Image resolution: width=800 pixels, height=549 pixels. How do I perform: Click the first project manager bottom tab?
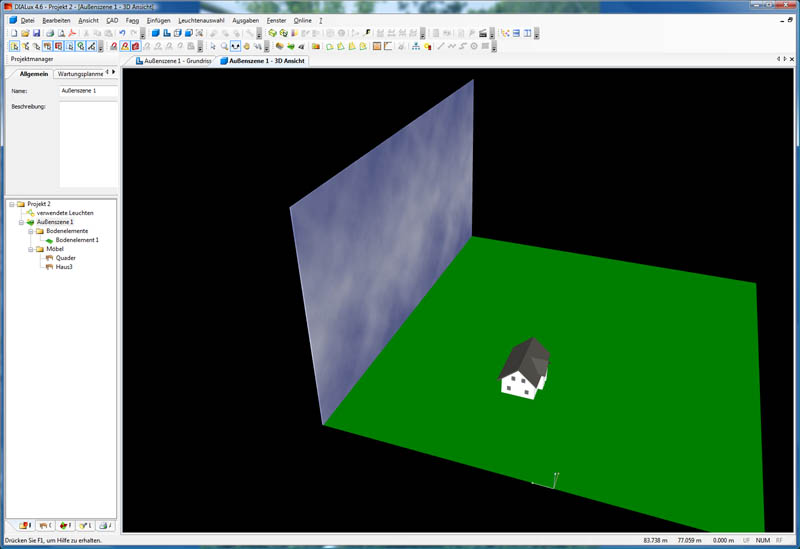click(x=24, y=525)
